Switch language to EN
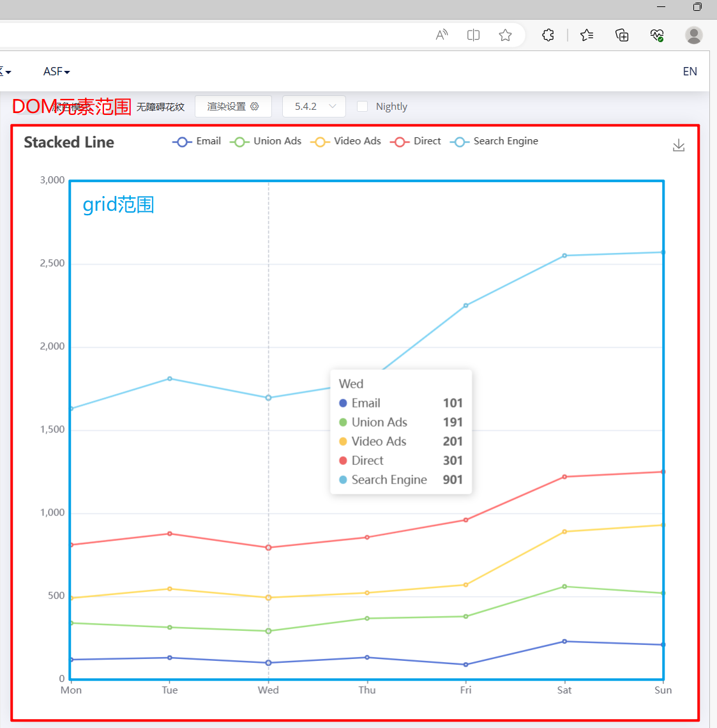 tap(690, 72)
